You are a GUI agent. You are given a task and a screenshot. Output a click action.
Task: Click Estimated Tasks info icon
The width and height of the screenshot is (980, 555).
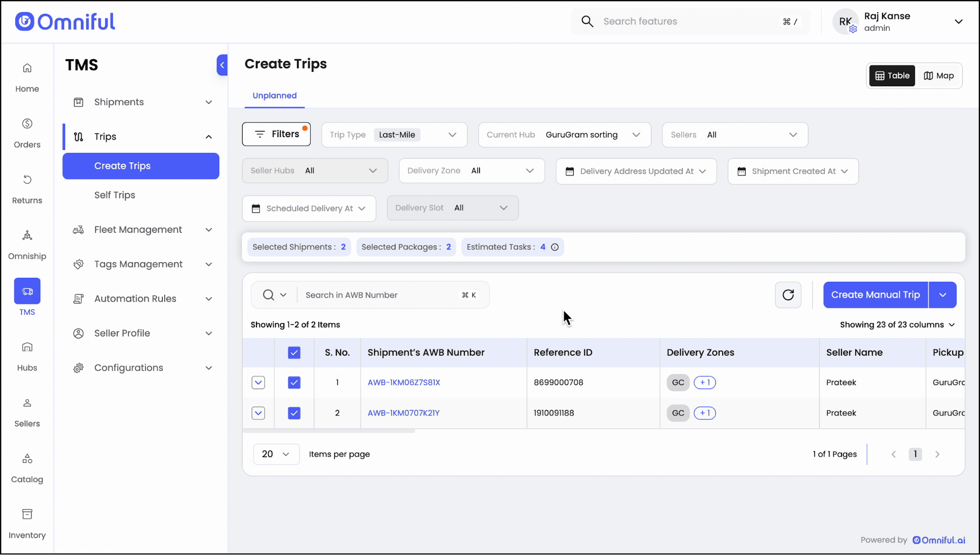[554, 247]
